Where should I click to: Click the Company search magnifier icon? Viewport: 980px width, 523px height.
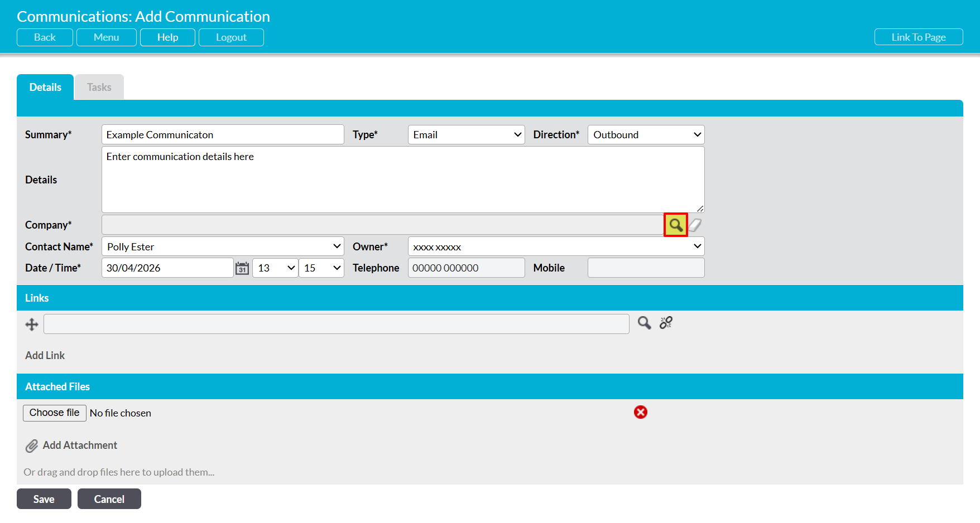pyautogui.click(x=675, y=225)
